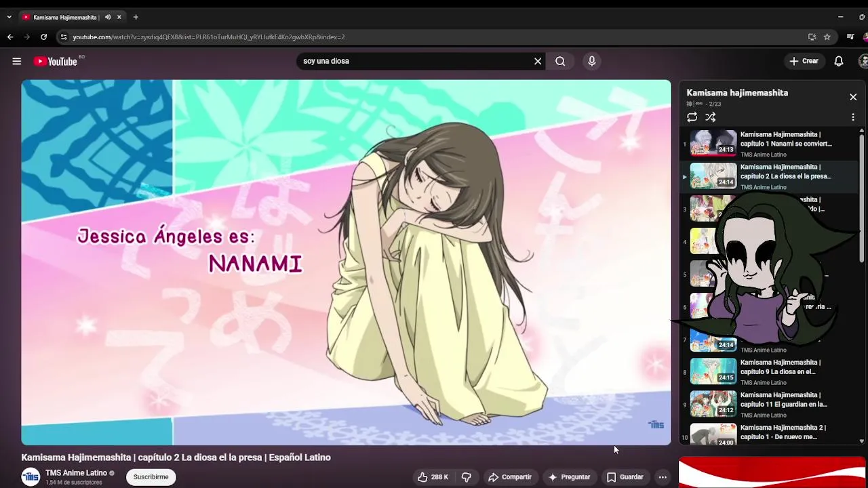The height and width of the screenshot is (488, 868).
Task: Open Kamisama Hajimemashita 2 capítulo 1 title
Action: click(x=783, y=432)
